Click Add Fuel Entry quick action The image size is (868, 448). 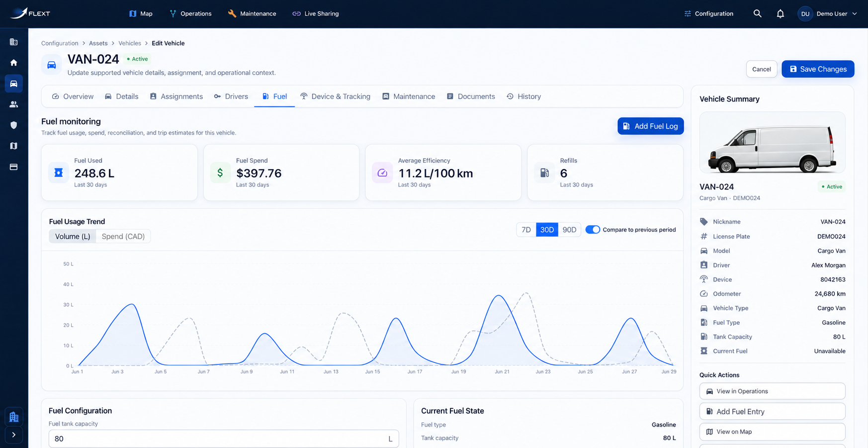[772, 412]
